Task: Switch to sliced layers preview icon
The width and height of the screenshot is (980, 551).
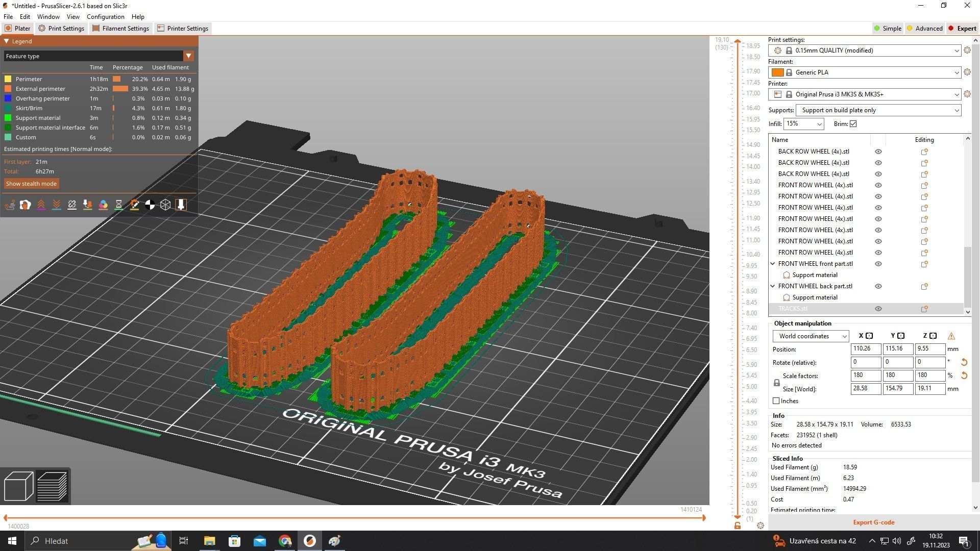Action: (52, 486)
